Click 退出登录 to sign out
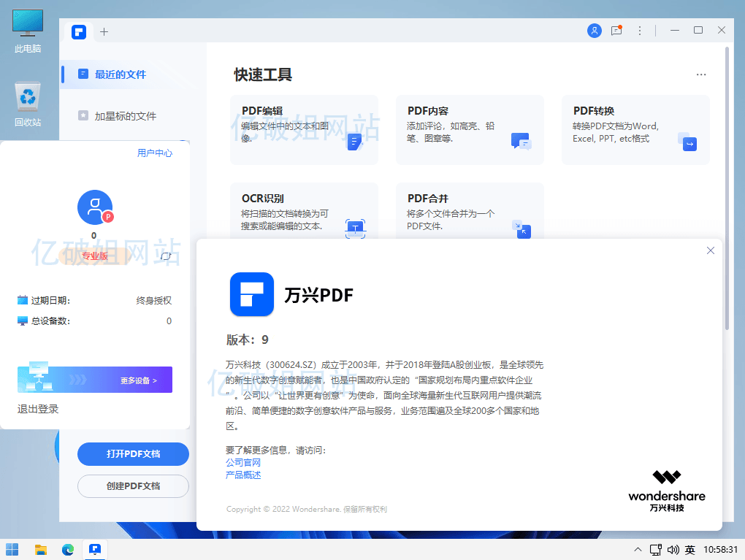This screenshot has width=745, height=560. point(38,409)
